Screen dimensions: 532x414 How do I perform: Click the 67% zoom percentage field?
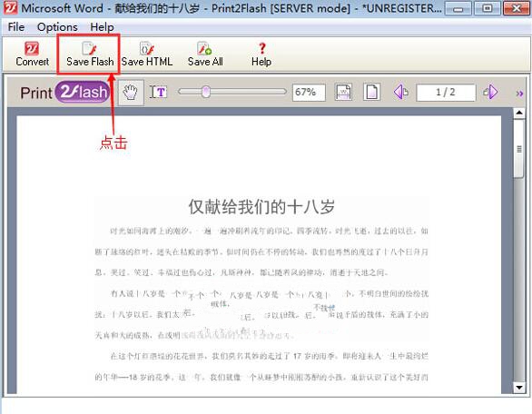309,92
